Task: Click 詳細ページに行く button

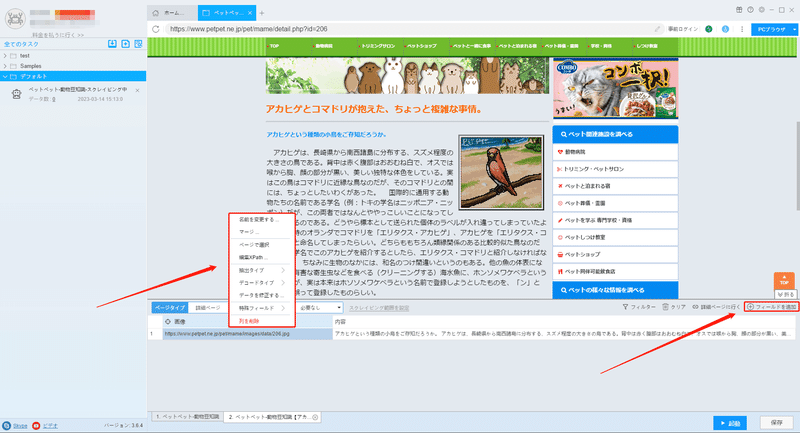Action: click(x=716, y=307)
